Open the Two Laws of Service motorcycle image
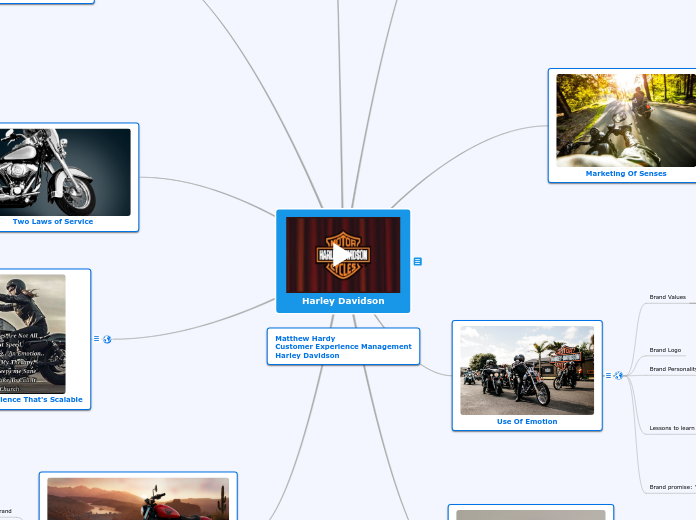Screen dimensions: 696x520 click(65, 172)
